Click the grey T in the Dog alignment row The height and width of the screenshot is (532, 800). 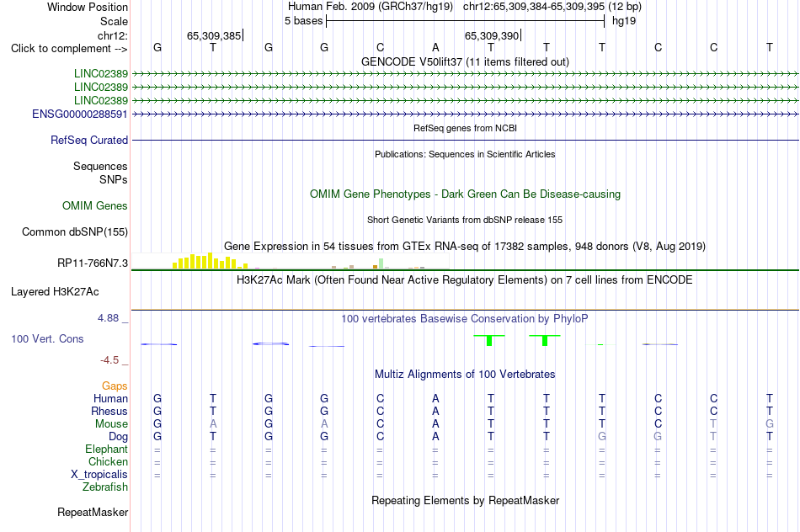click(713, 436)
